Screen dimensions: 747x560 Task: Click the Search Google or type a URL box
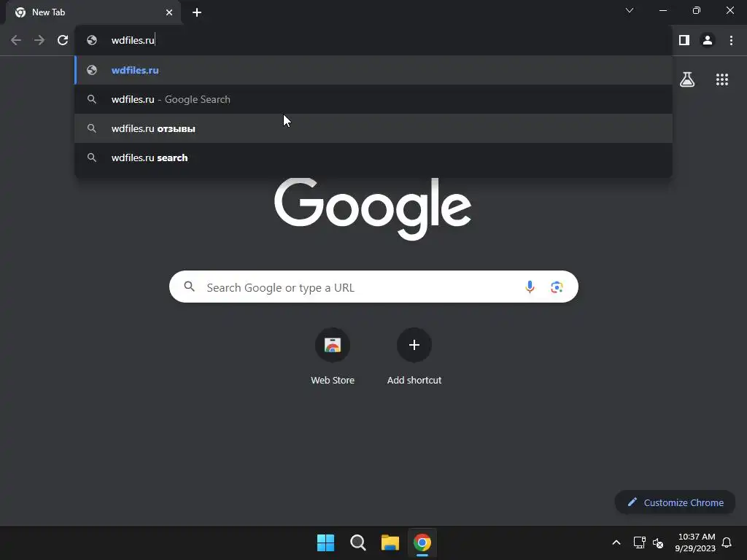point(373,287)
